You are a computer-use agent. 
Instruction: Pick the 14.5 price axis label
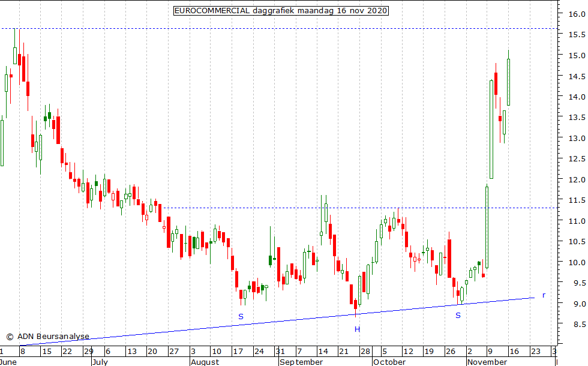tap(577, 77)
